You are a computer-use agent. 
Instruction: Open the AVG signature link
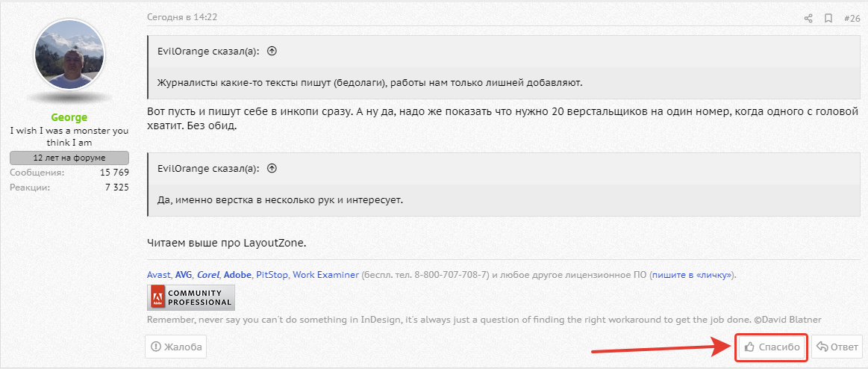[x=183, y=275]
